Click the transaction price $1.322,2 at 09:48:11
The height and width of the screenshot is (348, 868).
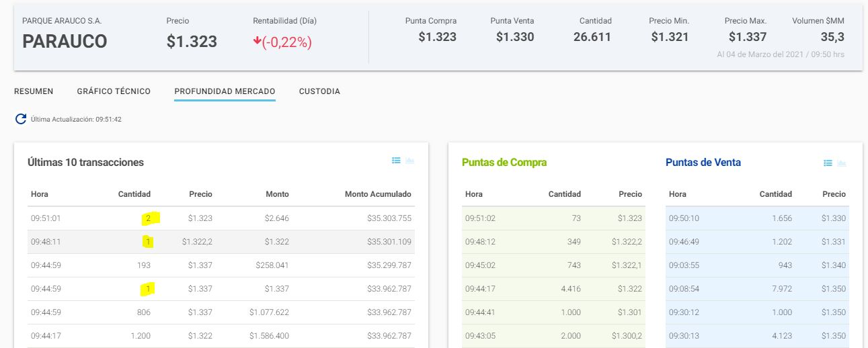pos(197,242)
